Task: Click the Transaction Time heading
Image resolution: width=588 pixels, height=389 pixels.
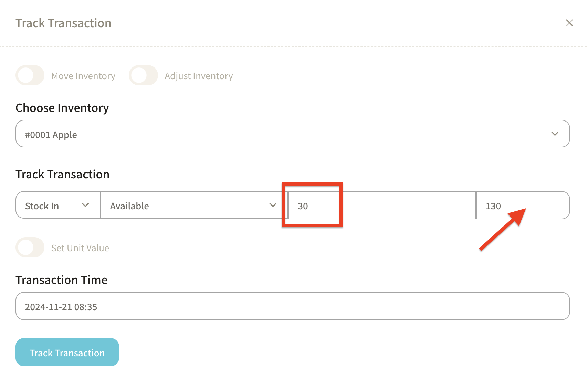Action: (x=62, y=280)
